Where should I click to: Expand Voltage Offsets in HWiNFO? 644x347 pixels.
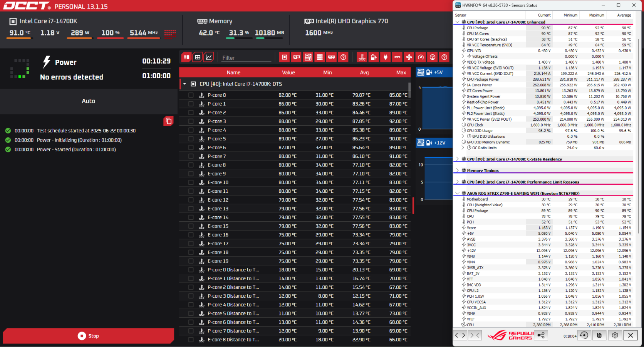click(463, 56)
